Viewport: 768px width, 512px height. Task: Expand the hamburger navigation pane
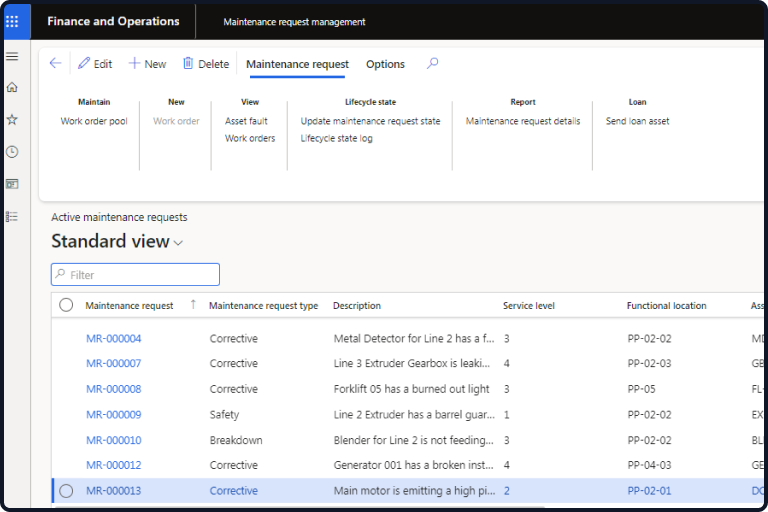point(12,56)
